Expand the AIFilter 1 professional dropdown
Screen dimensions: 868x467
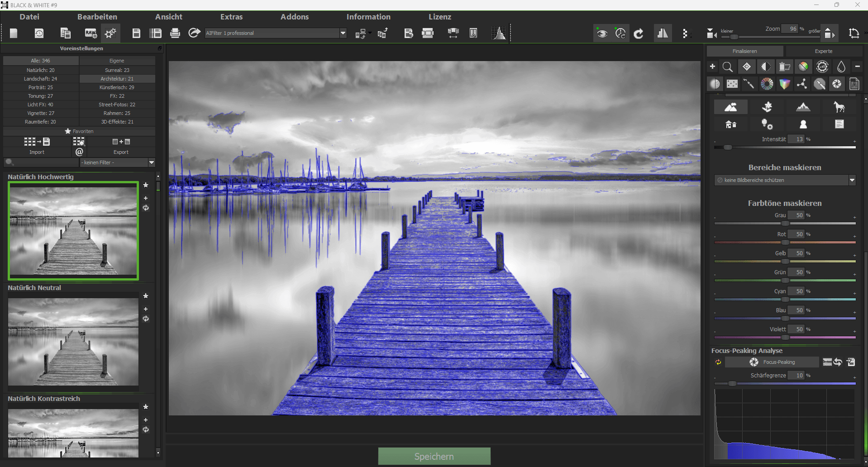coord(343,33)
